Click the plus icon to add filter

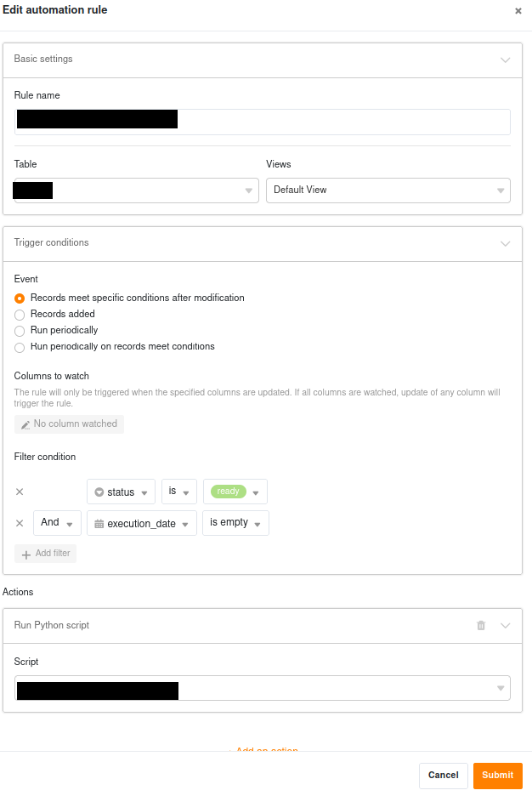25,554
